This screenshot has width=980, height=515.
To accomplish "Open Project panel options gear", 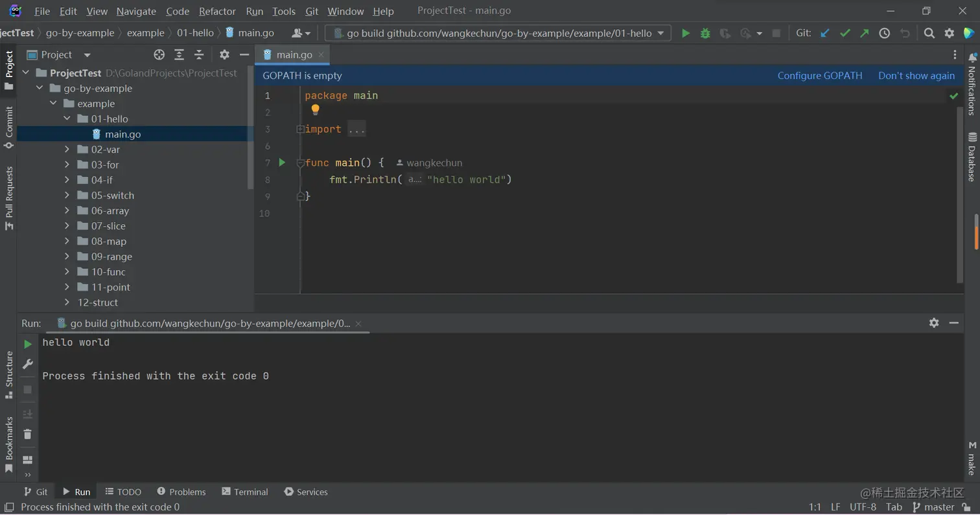I will coord(224,54).
